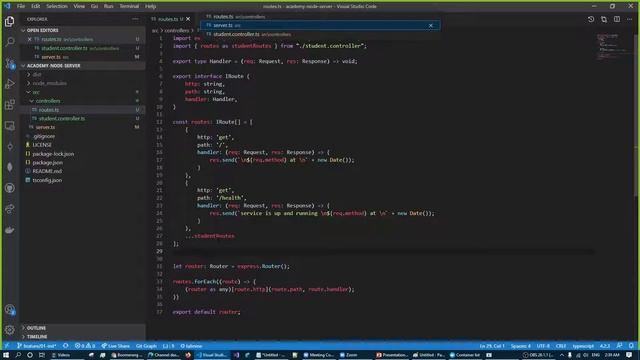Click the feedback icon in status bar
The image size is (640, 360).
619,346
